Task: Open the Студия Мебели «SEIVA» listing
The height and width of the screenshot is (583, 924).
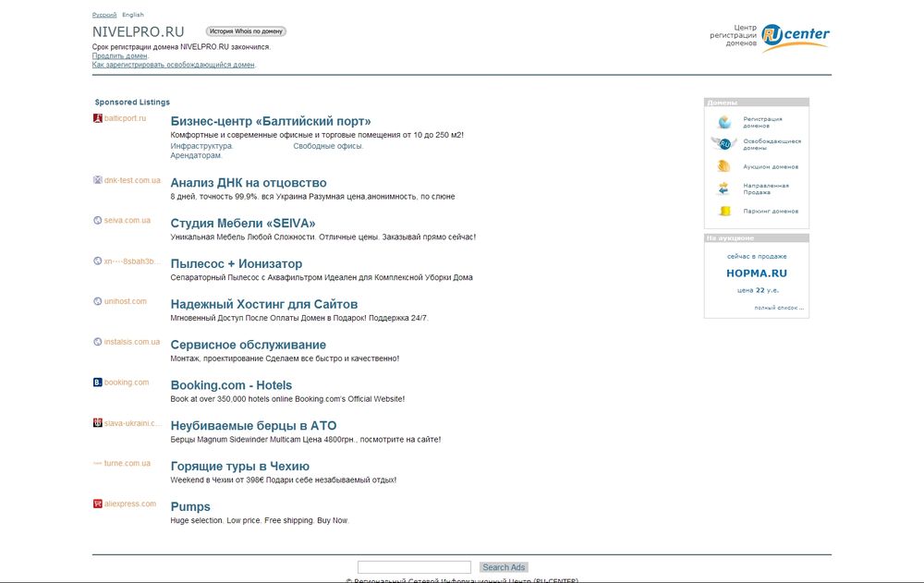Action: pos(243,224)
